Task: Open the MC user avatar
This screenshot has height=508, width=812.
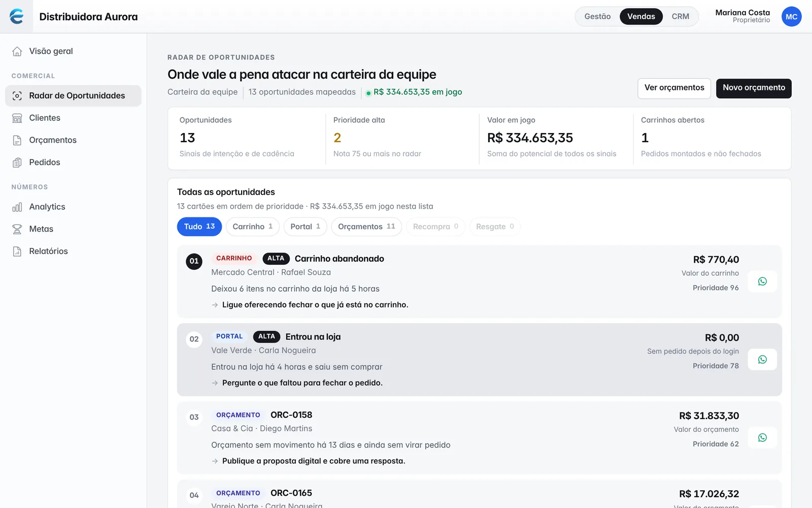Action: click(791, 17)
